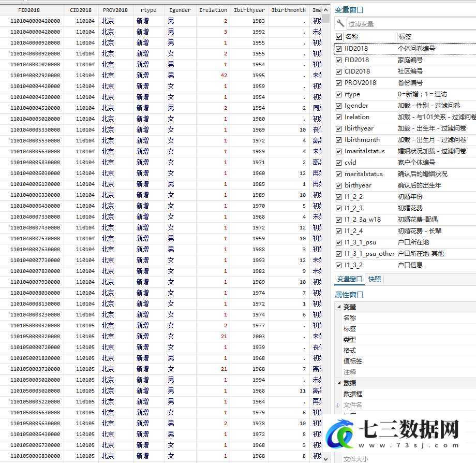Select the PROV2018 column header
The width and height of the screenshot is (476, 463).
(115, 10)
